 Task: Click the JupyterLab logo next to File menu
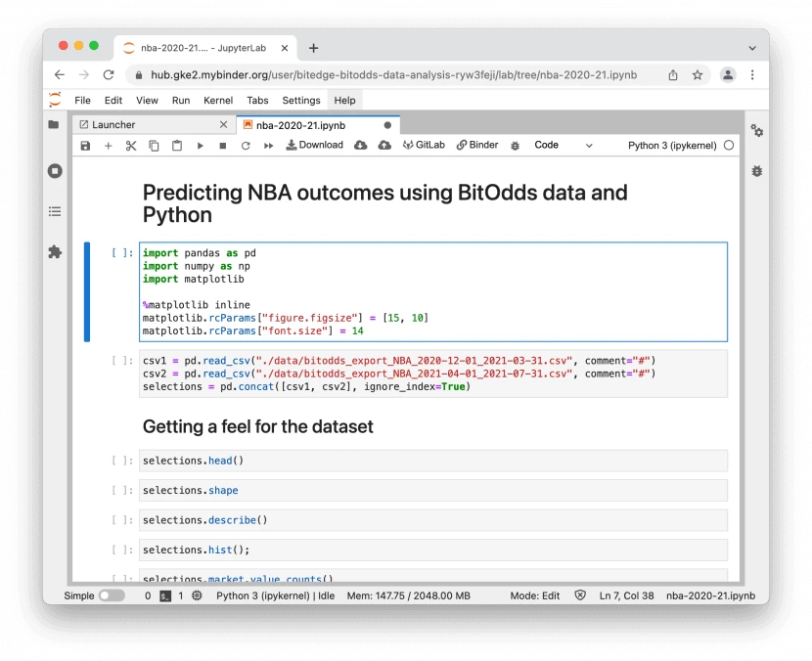(55, 100)
